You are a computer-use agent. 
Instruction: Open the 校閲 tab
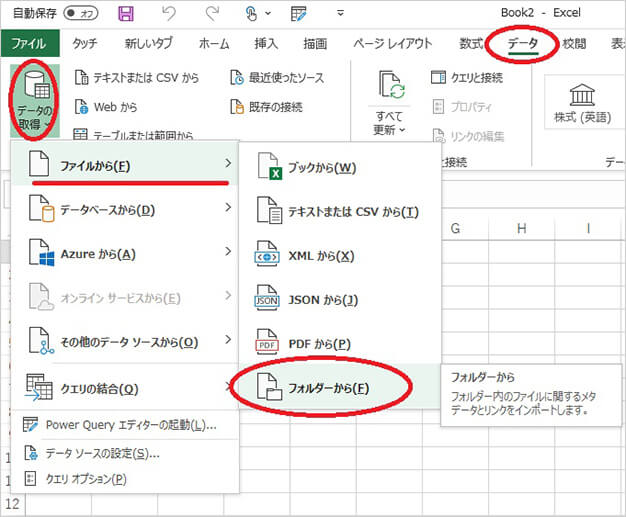pos(574,43)
